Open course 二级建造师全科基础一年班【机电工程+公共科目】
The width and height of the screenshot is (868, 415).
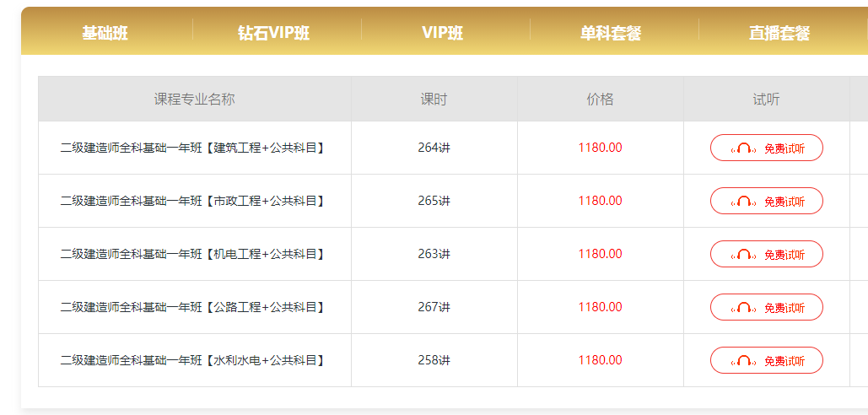192,254
